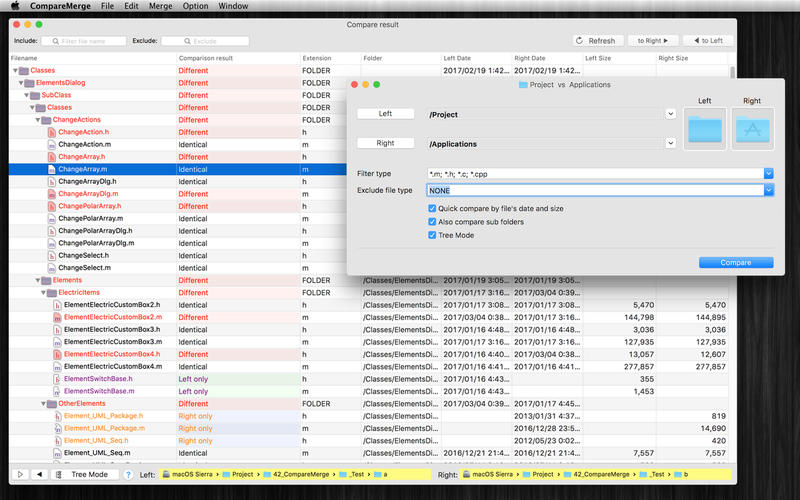Click the 'to Left' merge button
This screenshot has height=500, width=800.
709,40
